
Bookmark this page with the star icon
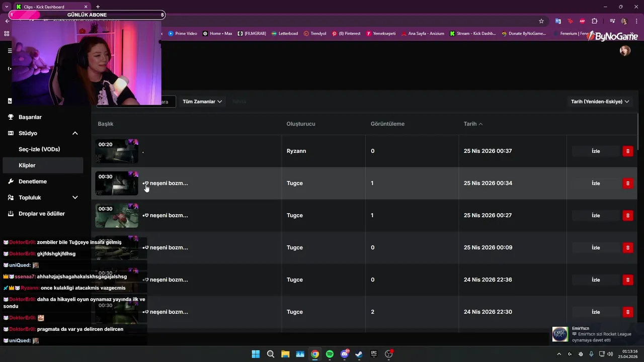pos(541,21)
